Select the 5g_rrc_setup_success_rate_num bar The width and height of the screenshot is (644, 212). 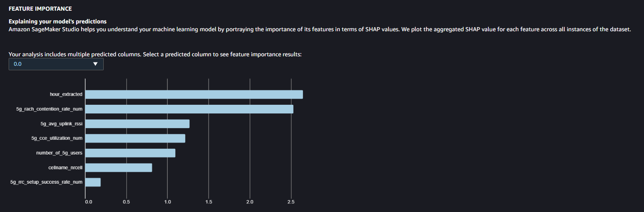click(93, 182)
